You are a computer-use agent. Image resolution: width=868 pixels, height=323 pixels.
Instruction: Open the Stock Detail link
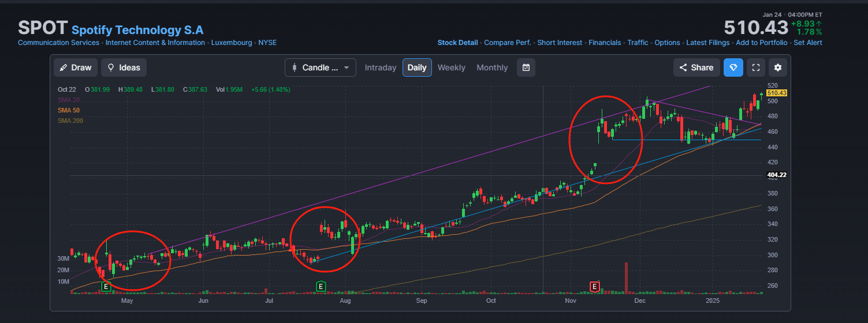coord(457,43)
